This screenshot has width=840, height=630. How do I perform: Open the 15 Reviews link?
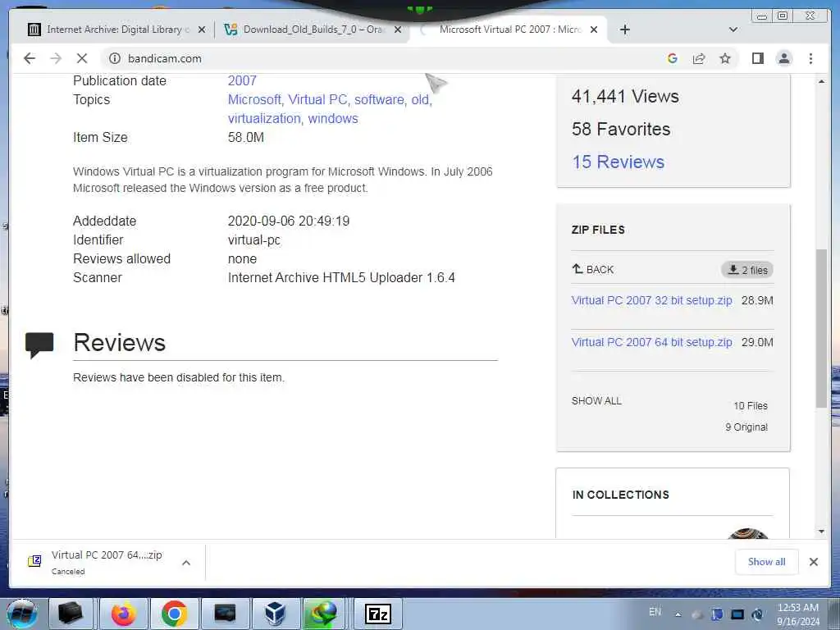coord(619,162)
